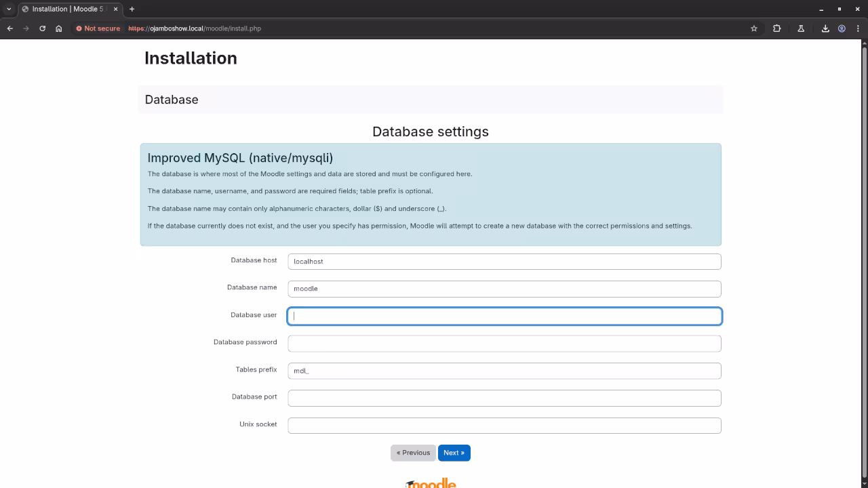Open the Chrome labs flask icon

pos(801,28)
